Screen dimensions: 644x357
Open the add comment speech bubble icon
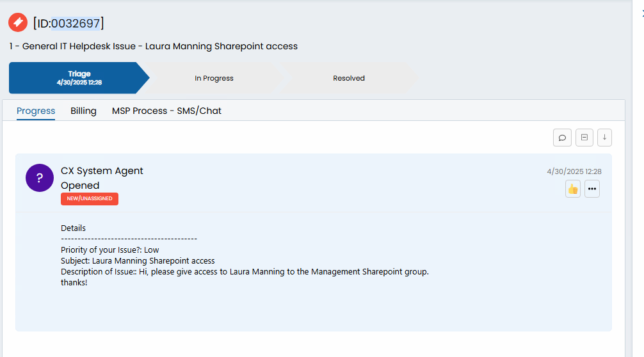pos(562,138)
